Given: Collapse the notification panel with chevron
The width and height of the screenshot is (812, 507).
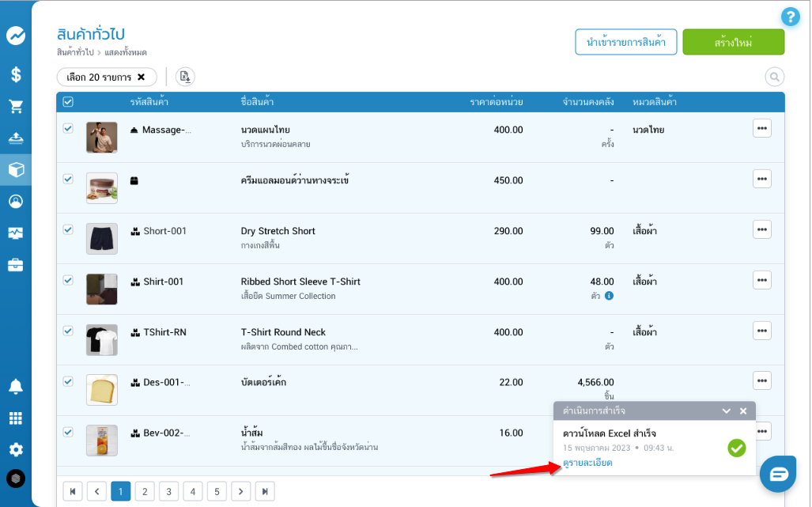Looking at the screenshot, I should (726, 411).
